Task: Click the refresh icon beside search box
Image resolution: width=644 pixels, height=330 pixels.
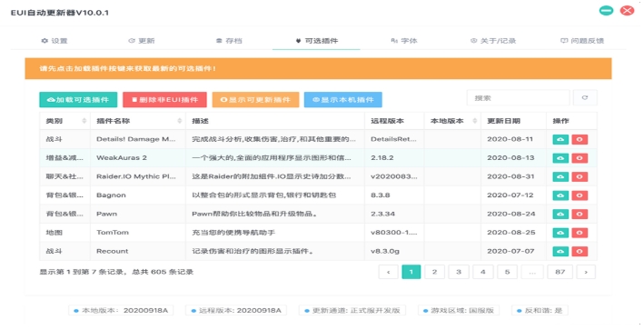Action: coord(585,98)
